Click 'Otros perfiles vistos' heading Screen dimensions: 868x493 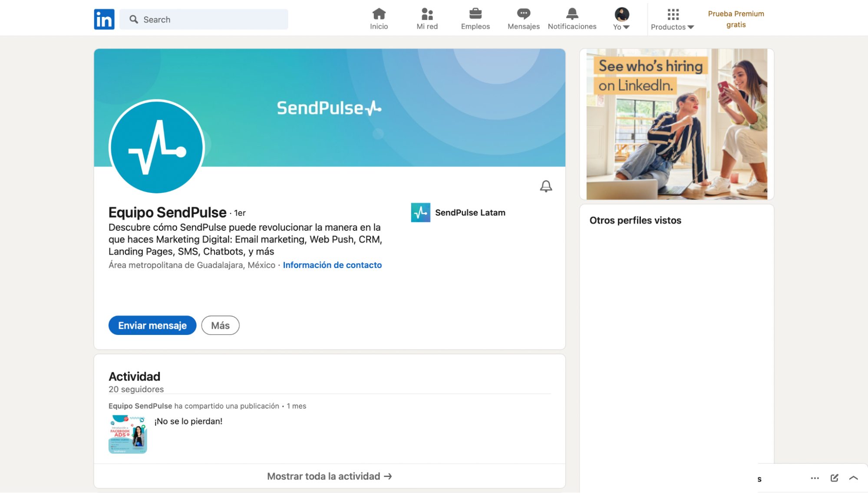(x=635, y=220)
